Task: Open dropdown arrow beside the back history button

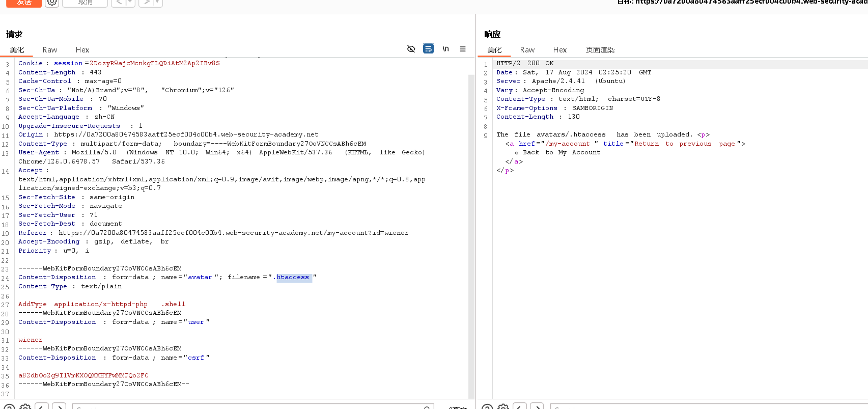Action: (130, 3)
